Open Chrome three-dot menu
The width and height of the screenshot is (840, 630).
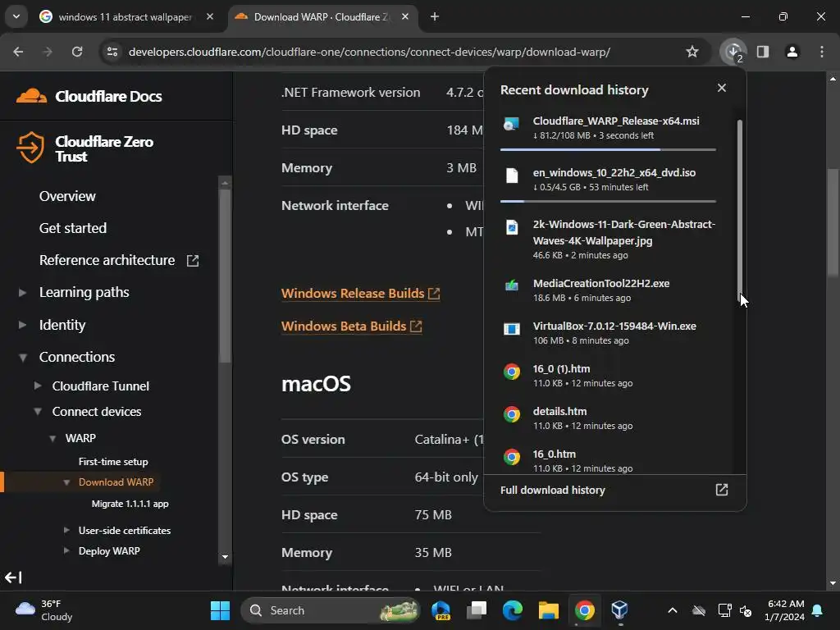[822, 52]
